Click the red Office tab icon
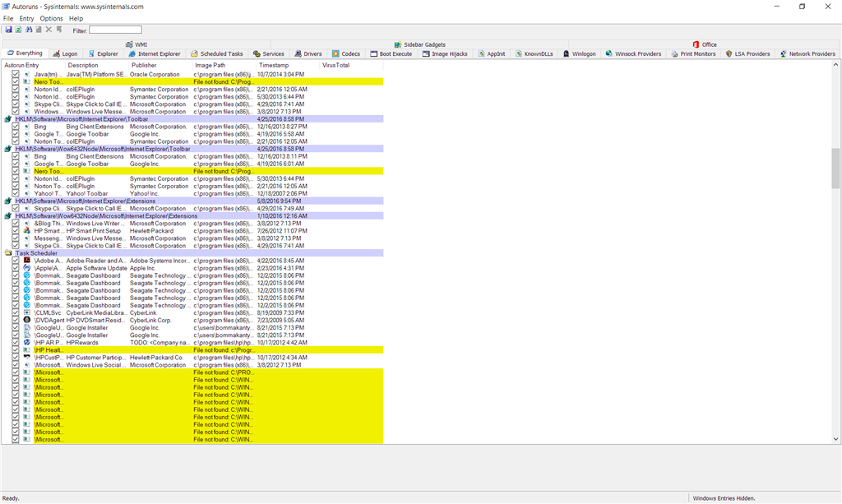This screenshot has width=842, height=504. tap(696, 44)
